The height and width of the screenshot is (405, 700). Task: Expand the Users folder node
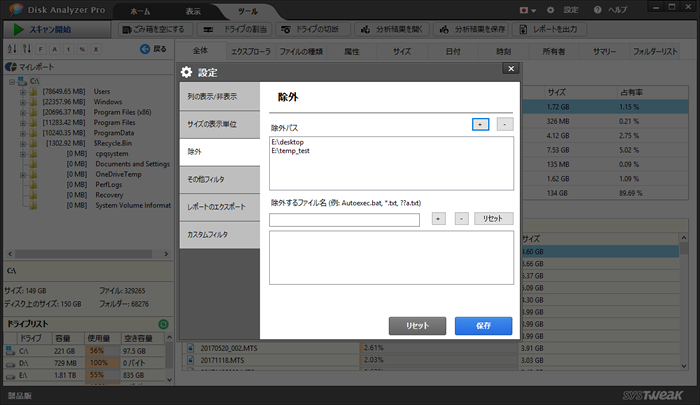coord(23,92)
